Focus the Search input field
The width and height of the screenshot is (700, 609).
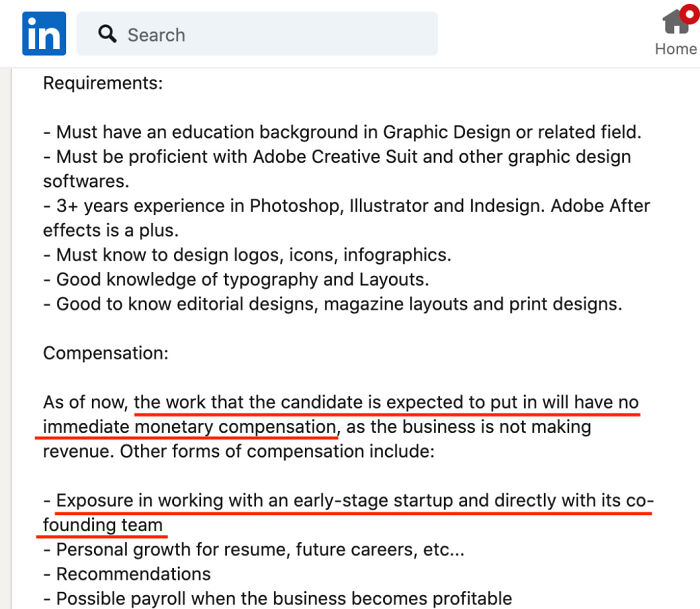coord(270,35)
